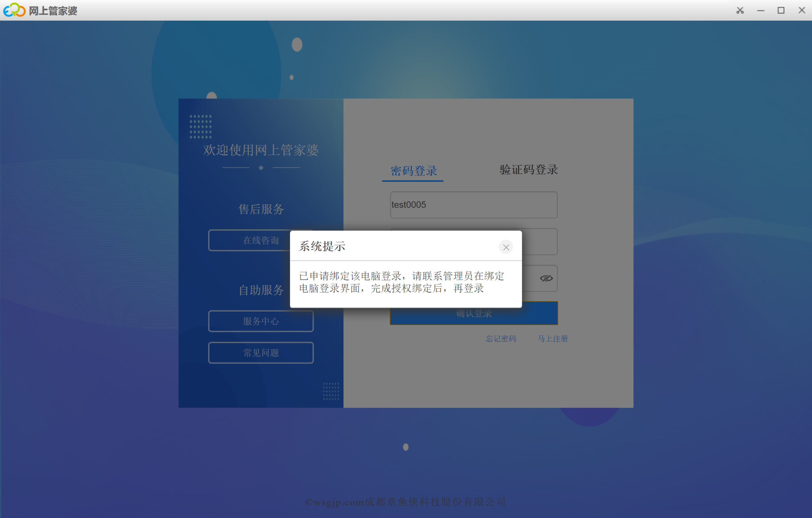
Task: Minimize the 网上管家婆 window
Action: [761, 10]
